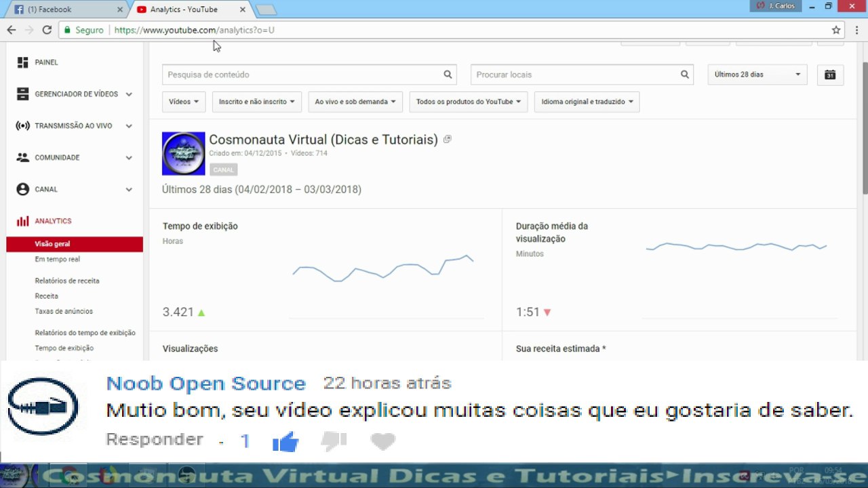Viewport: 868px width, 488px height.
Task: Open the Receita report
Action: tap(47, 296)
